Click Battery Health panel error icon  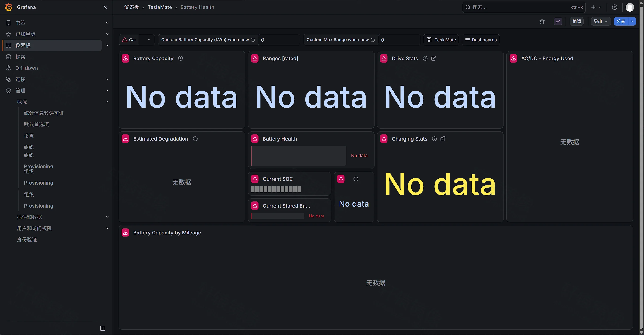point(255,139)
